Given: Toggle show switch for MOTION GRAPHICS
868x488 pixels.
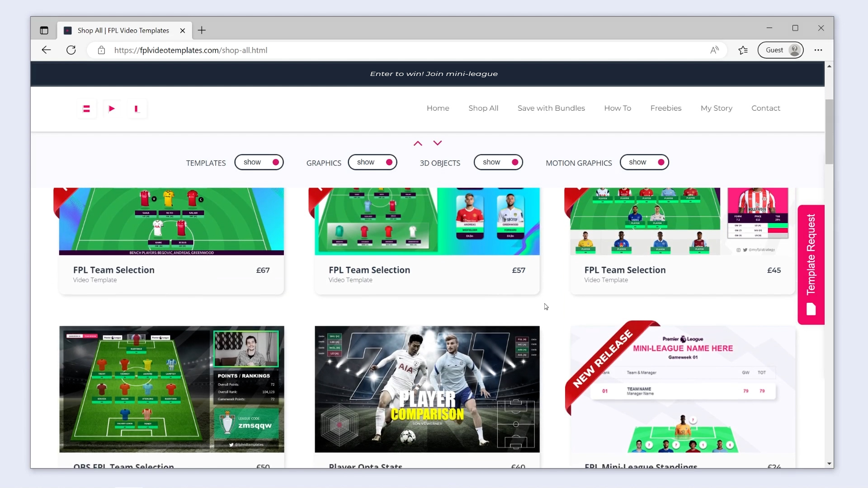Looking at the screenshot, I should tap(644, 162).
